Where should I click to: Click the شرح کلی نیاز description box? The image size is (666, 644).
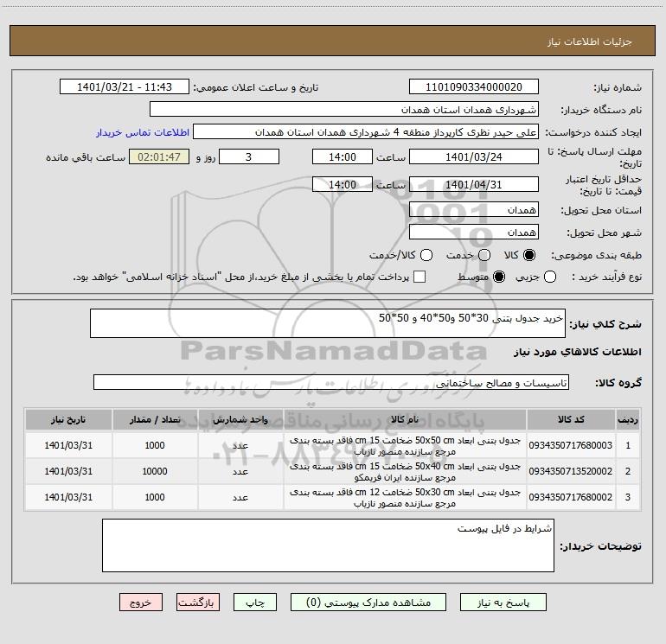(328, 323)
